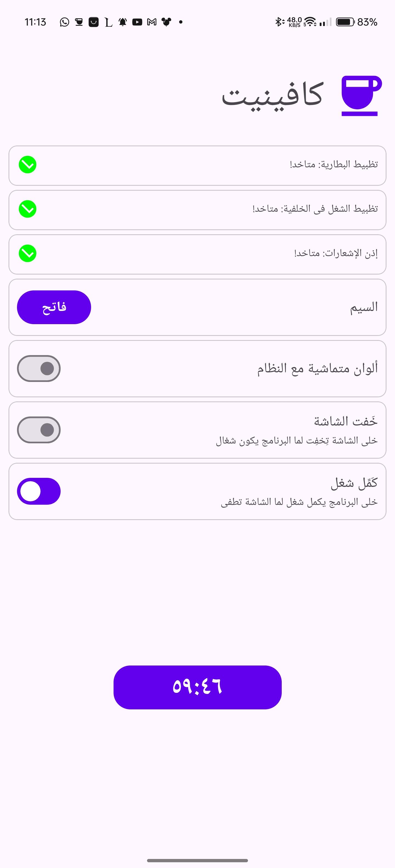Tap the كافينيت app title
This screenshot has height=868, width=395.
(x=273, y=96)
